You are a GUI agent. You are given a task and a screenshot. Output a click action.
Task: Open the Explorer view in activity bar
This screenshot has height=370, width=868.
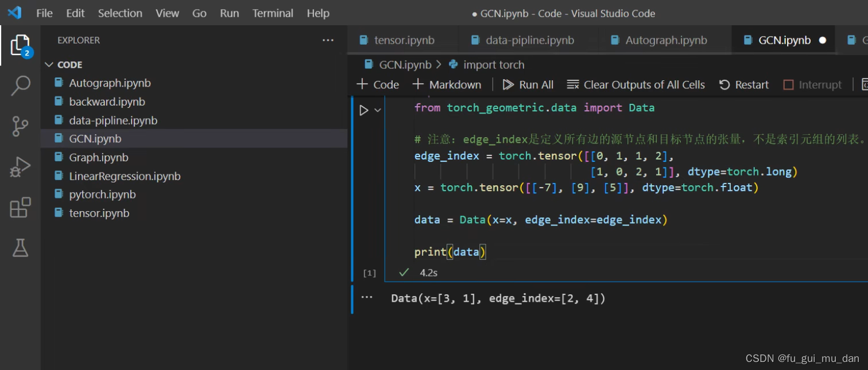click(20, 46)
